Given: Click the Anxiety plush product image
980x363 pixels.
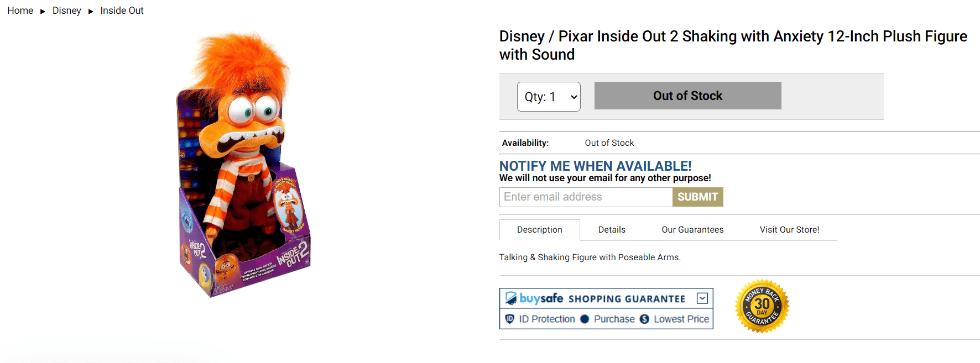Looking at the screenshot, I should tap(243, 166).
